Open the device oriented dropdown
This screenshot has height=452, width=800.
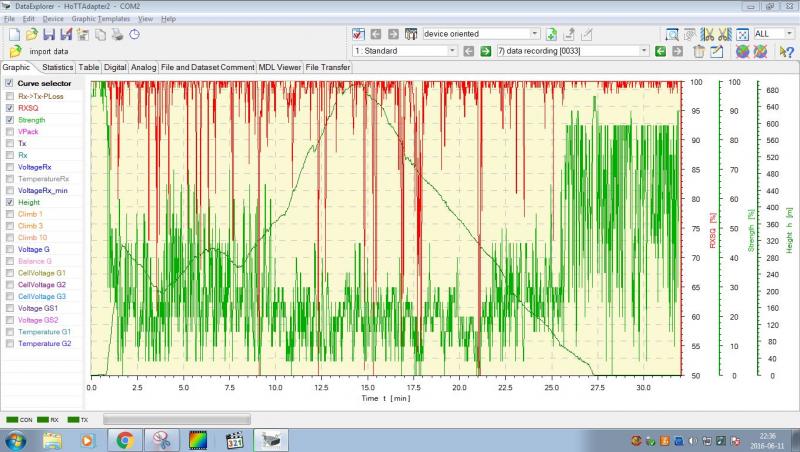(535, 34)
